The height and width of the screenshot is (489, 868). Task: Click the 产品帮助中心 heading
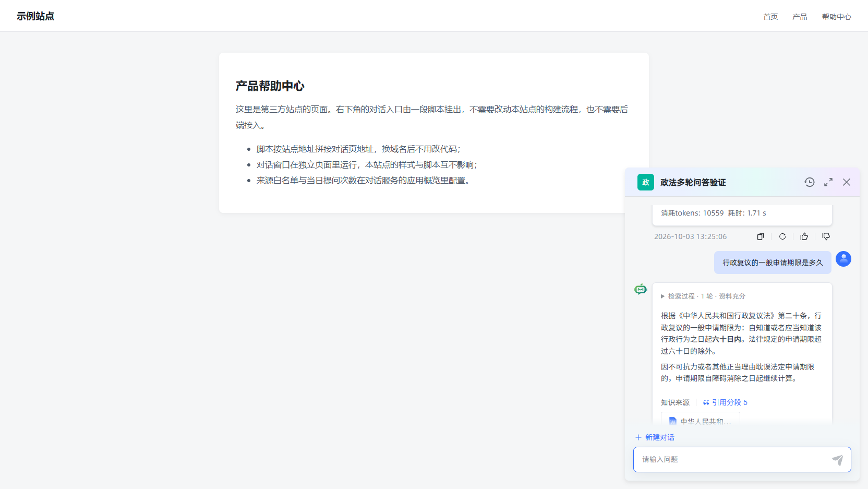[x=270, y=86]
